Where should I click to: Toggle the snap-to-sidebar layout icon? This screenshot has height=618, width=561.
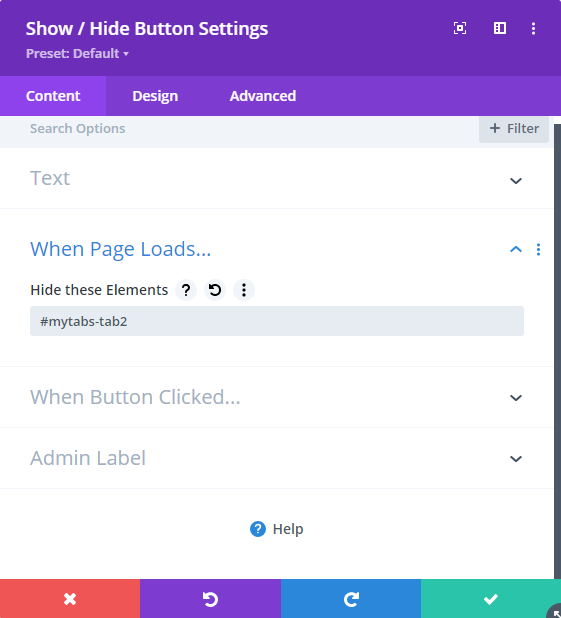click(500, 28)
